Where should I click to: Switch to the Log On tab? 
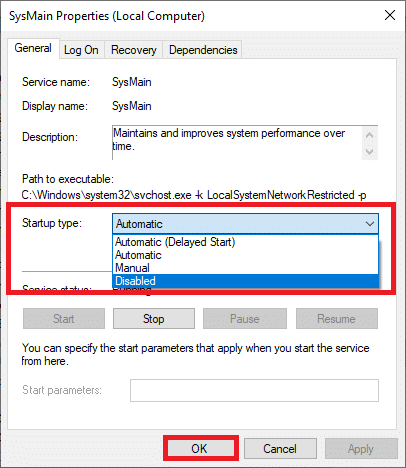[81, 50]
